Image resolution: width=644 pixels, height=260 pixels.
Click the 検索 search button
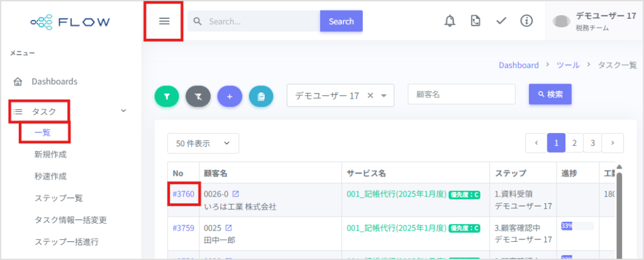pyautogui.click(x=550, y=94)
